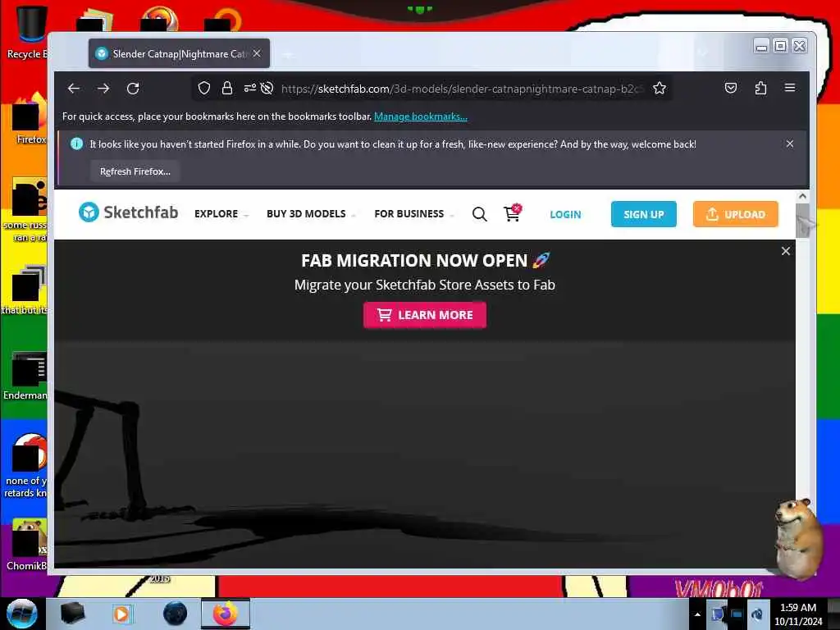
Task: Click the black box taskbar icon
Action: point(72,614)
